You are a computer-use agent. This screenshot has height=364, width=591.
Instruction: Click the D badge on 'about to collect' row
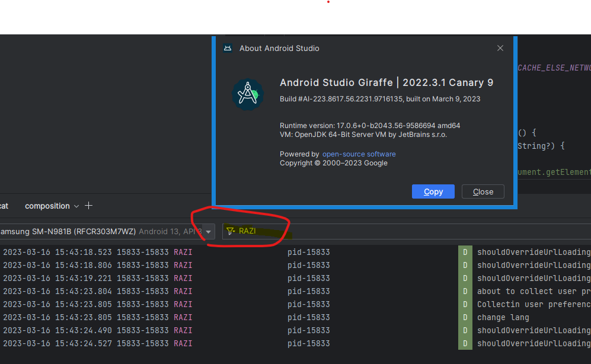coord(465,291)
